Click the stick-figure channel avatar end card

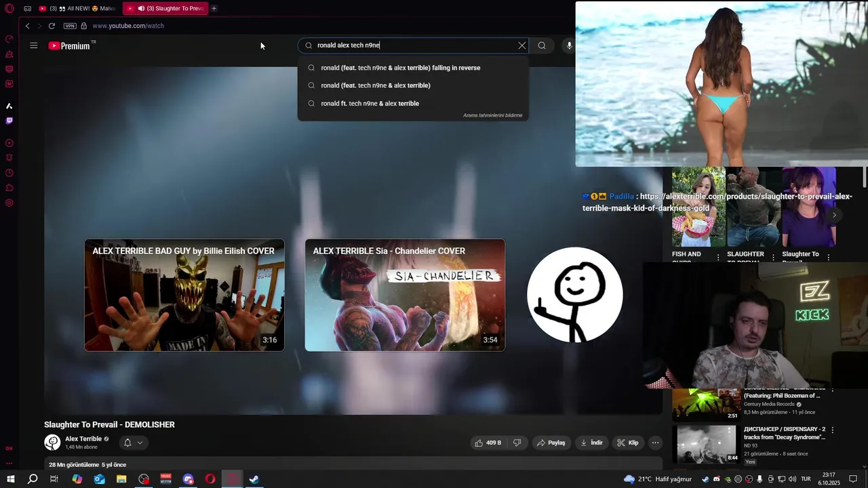[x=575, y=295]
